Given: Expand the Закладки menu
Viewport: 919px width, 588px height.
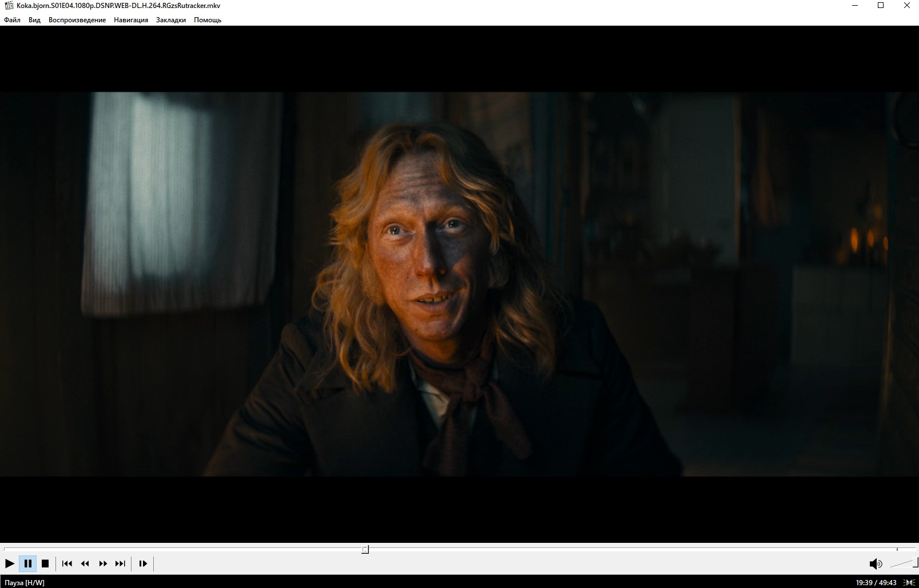Looking at the screenshot, I should point(171,20).
